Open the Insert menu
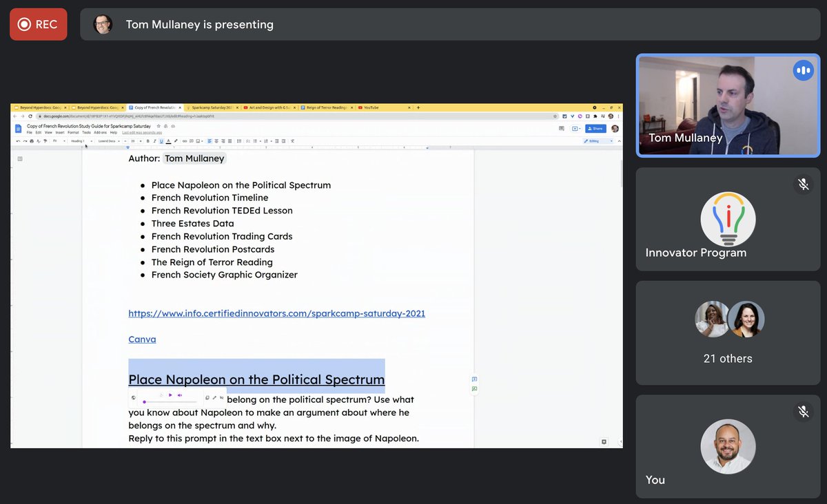827x504 pixels. pyautogui.click(x=60, y=133)
